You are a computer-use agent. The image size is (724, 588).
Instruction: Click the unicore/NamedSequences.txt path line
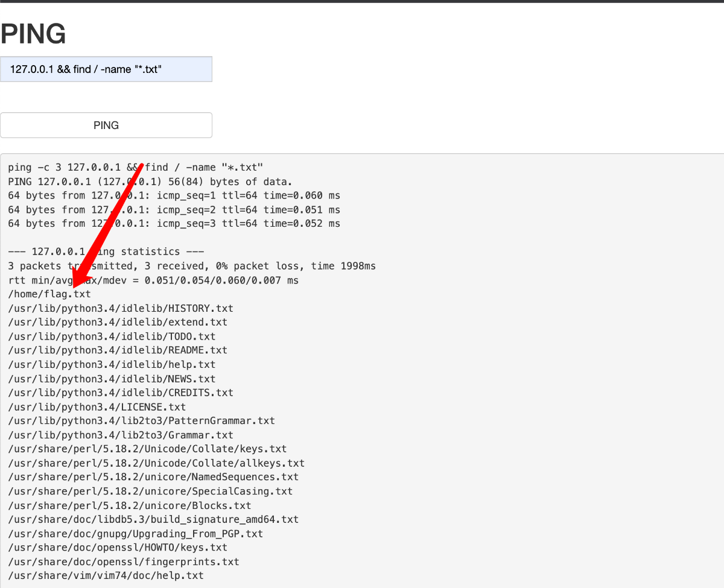coord(153,477)
